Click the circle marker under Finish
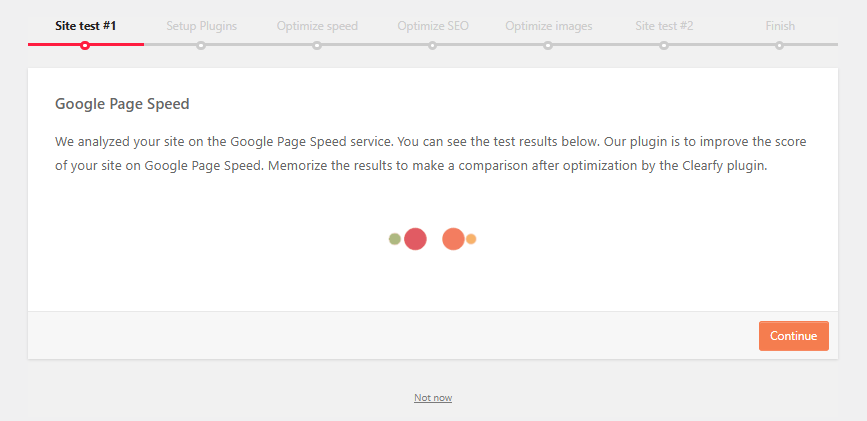 (x=779, y=45)
